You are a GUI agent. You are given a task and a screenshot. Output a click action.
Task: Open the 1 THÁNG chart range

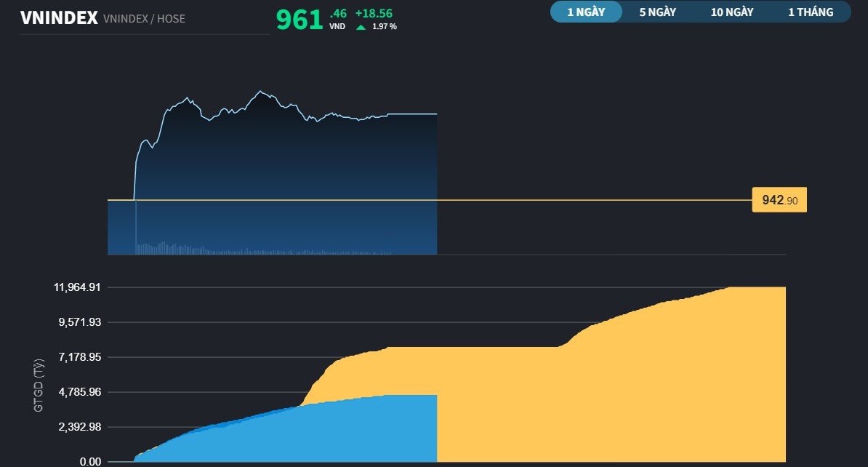[x=811, y=12]
